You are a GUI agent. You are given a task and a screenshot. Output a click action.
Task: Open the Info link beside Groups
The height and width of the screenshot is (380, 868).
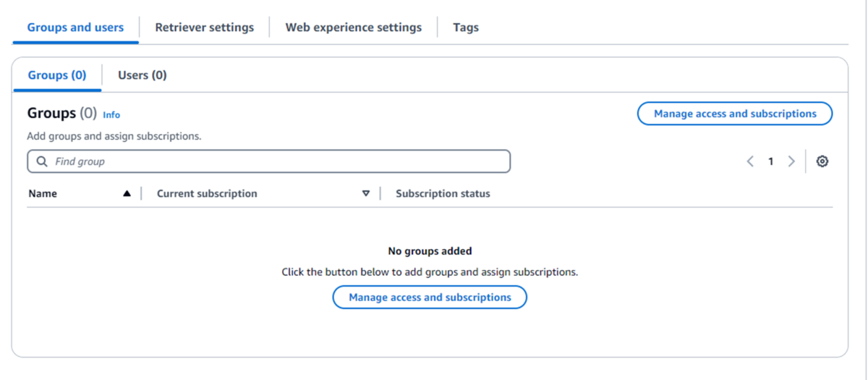pos(111,114)
